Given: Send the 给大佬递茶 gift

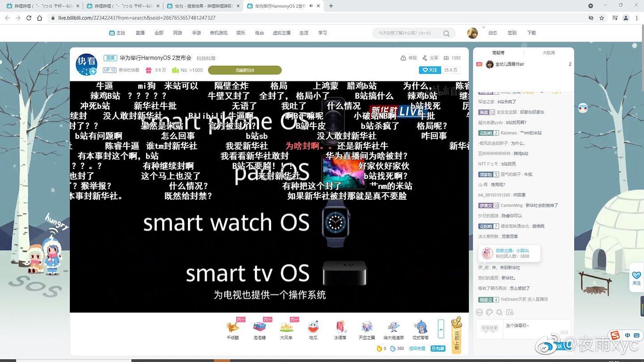Looking at the screenshot, I should click(394, 329).
